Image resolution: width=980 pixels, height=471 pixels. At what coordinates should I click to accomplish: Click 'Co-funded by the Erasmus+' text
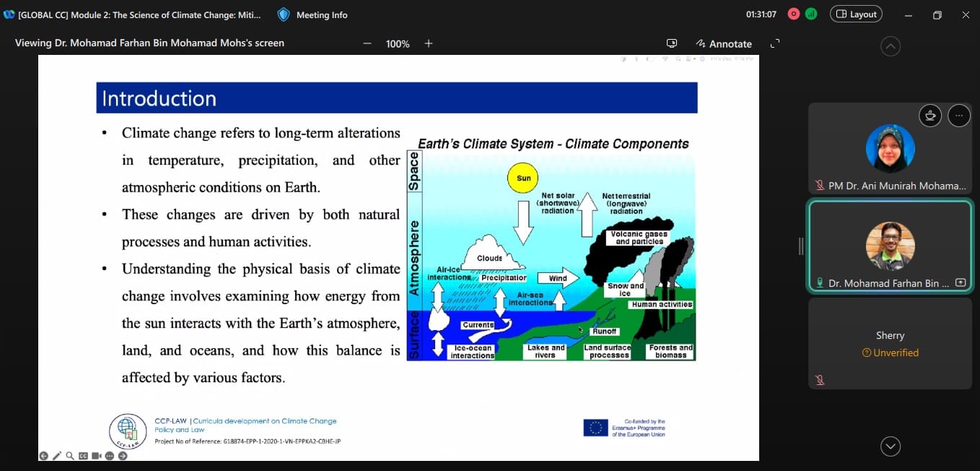click(x=639, y=428)
